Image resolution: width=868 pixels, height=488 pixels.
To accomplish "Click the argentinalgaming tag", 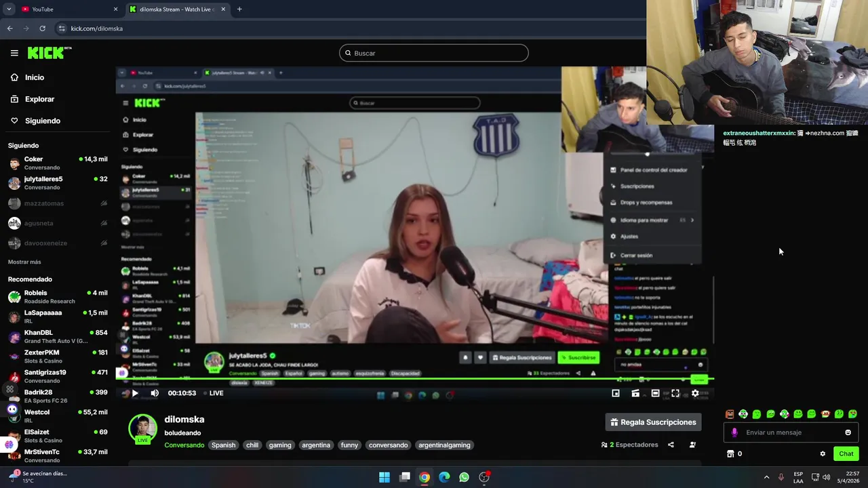I will 444,445.
